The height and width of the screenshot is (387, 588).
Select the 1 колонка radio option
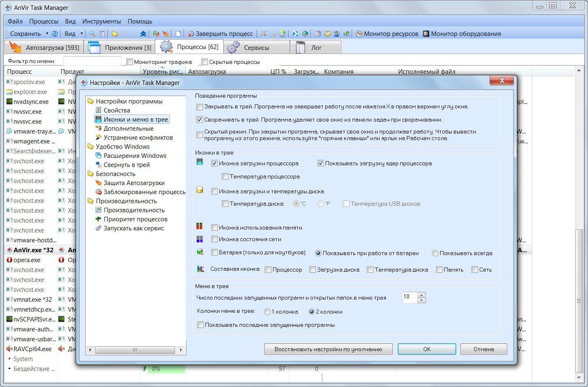tap(267, 312)
